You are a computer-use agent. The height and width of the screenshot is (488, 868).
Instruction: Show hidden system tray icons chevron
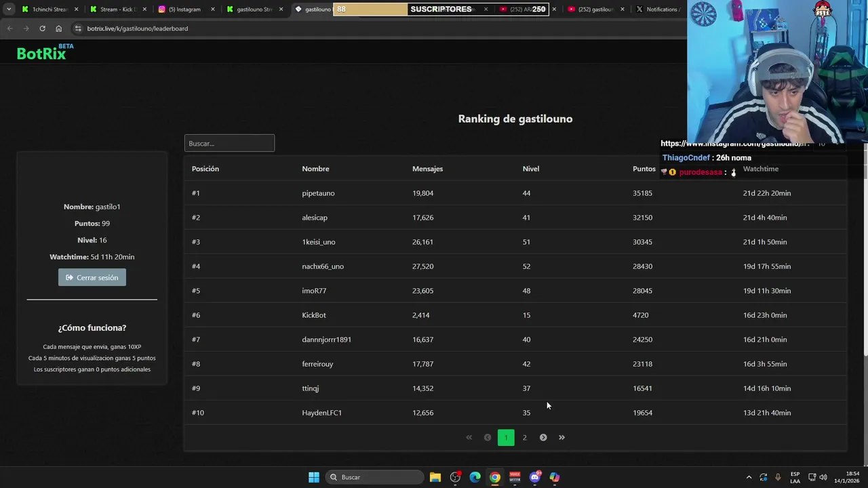point(749,477)
